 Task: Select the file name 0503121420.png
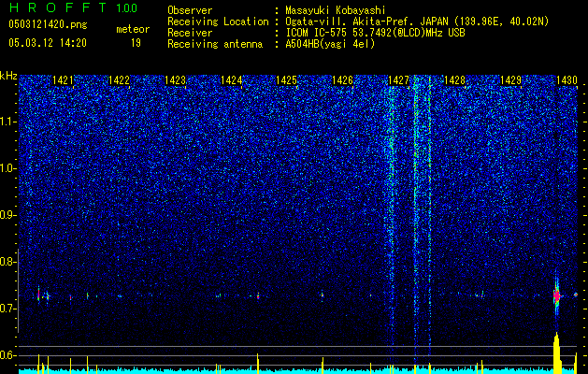[48, 25]
